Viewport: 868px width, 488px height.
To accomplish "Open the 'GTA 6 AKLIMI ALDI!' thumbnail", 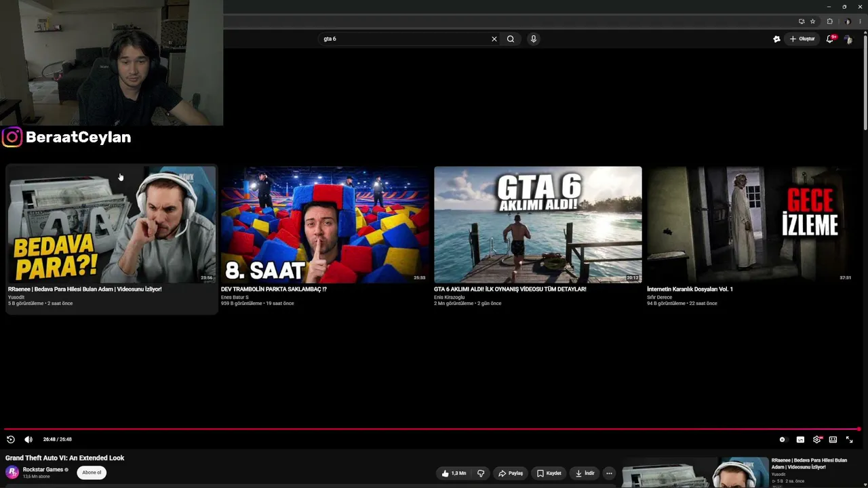I will click(x=538, y=224).
